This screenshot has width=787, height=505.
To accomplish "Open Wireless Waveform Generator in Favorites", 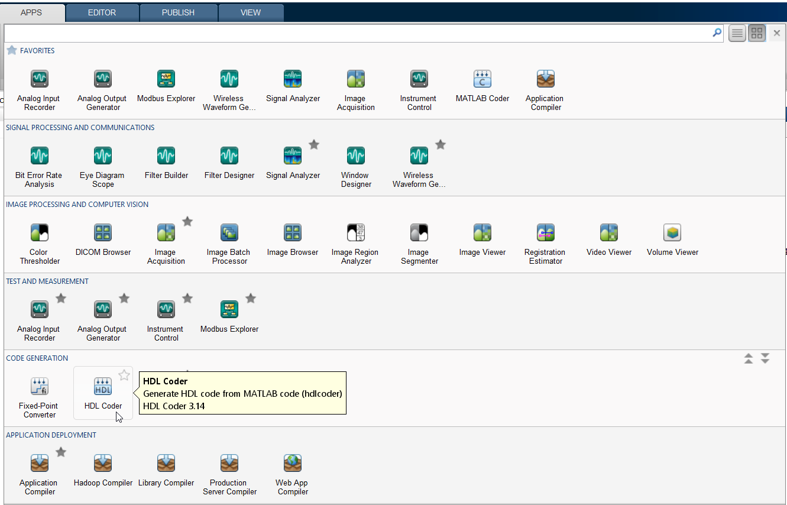I will [x=229, y=90].
